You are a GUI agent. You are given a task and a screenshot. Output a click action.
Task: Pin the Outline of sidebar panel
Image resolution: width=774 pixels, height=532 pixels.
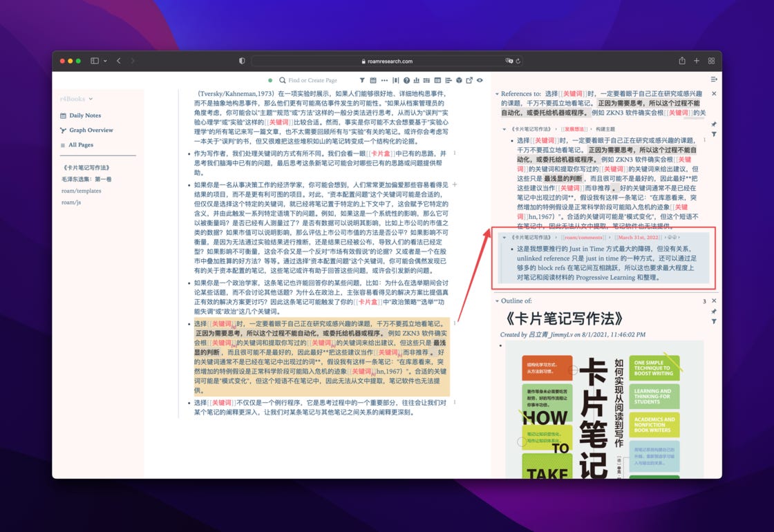[x=714, y=312]
